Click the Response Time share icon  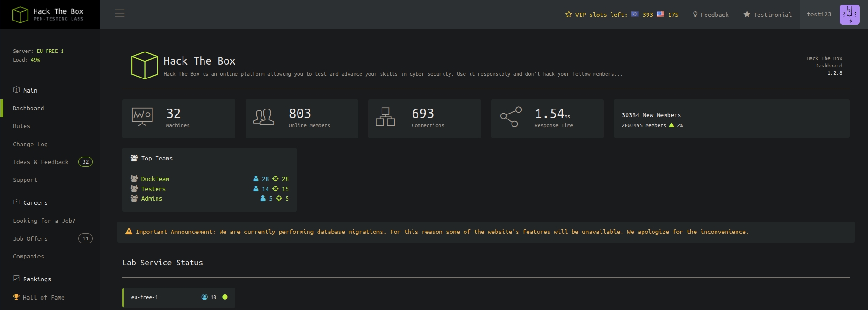point(511,117)
